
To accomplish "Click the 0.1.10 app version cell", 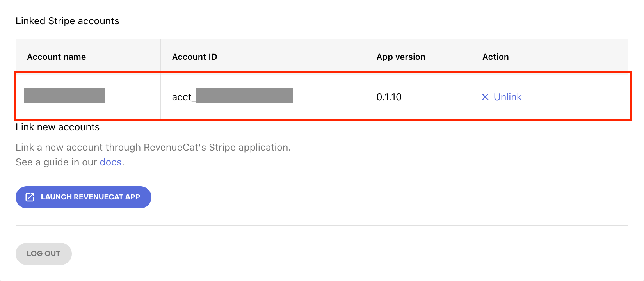I will point(389,97).
